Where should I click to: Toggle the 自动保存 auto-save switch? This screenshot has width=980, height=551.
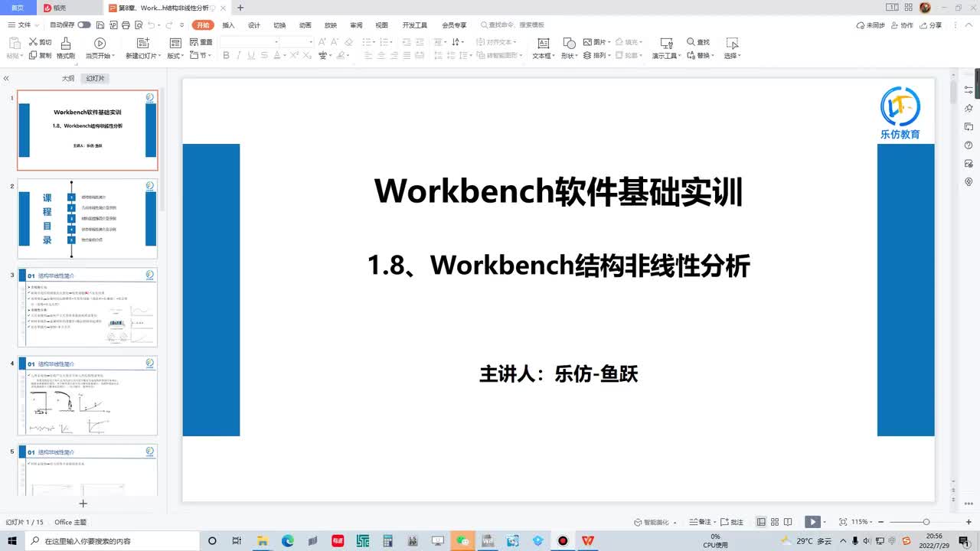(x=84, y=24)
